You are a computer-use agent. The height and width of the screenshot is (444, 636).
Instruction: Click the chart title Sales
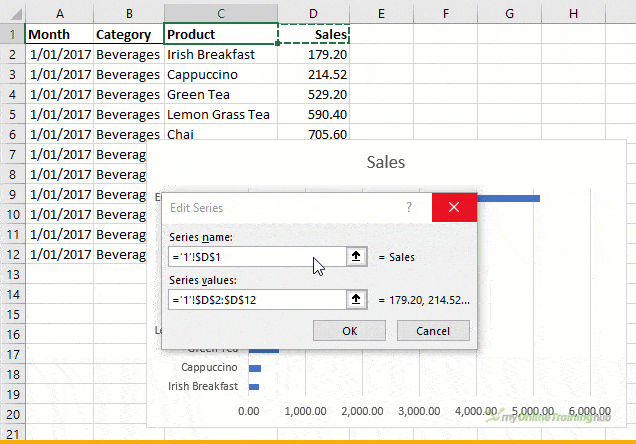[386, 162]
